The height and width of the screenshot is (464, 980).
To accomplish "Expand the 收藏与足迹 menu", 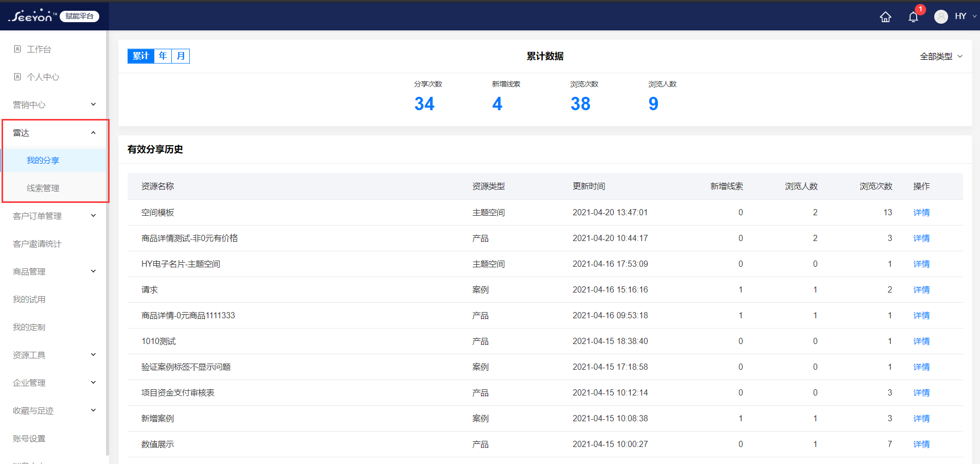I will [x=93, y=410].
